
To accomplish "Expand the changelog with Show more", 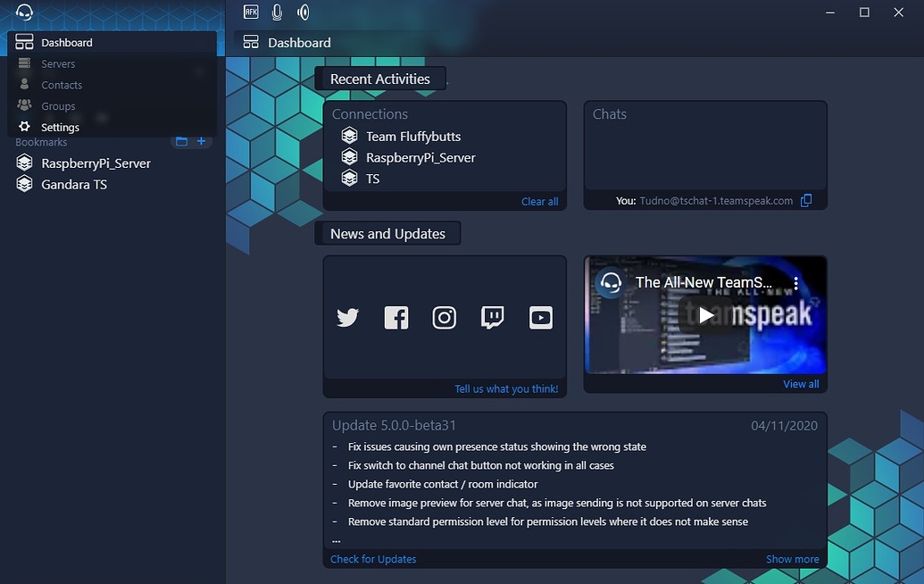I will [792, 558].
